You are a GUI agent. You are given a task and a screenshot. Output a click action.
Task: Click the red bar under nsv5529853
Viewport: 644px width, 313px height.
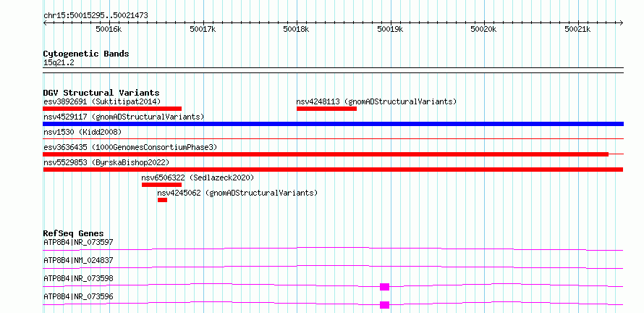(333, 170)
